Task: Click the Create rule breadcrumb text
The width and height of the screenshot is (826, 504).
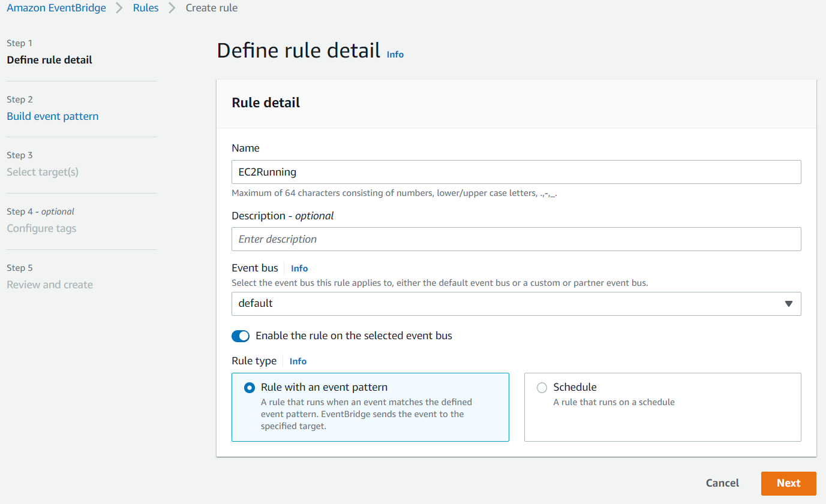Action: click(x=211, y=8)
